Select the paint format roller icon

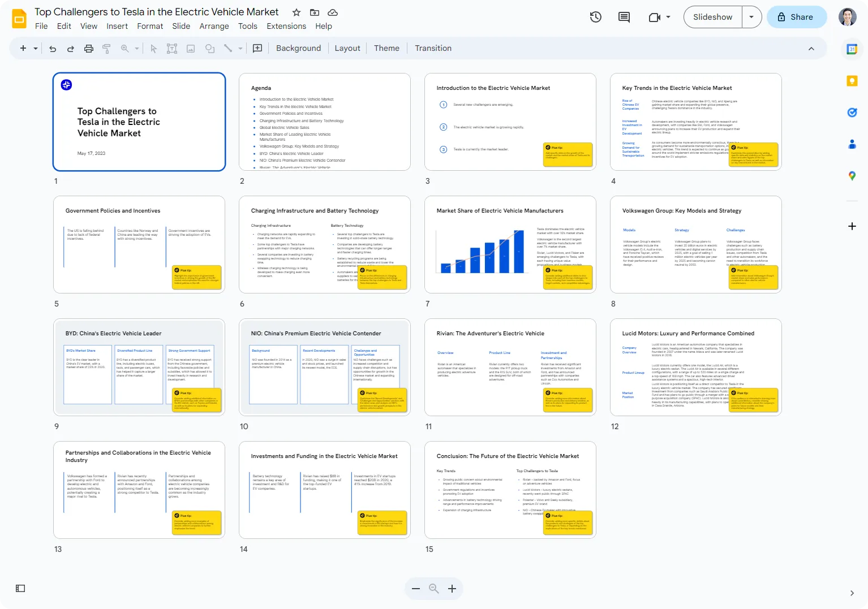106,49
